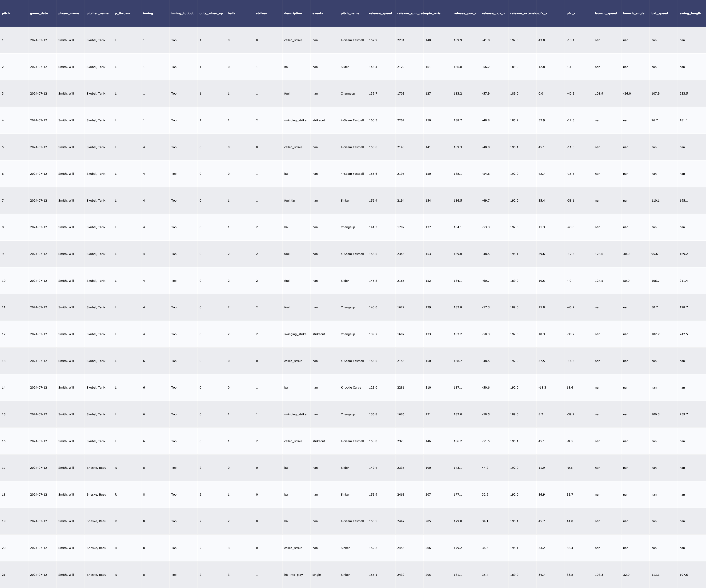Viewport: 706px width, 588px height.
Task: Click the single event cell
Action: [316, 575]
